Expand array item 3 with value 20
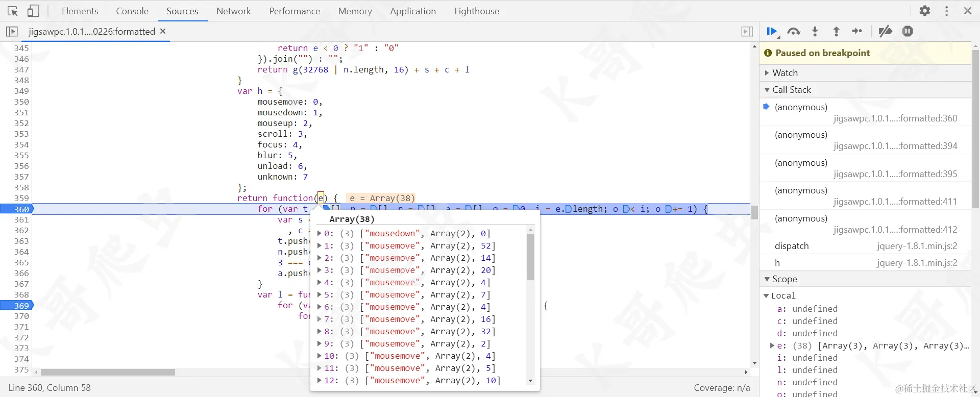Viewport: 980px width, 397px height. [320, 270]
